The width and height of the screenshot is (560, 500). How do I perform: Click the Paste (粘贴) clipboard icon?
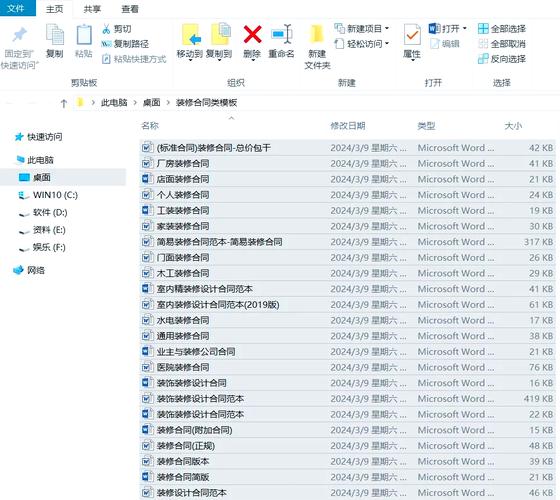coord(84,35)
